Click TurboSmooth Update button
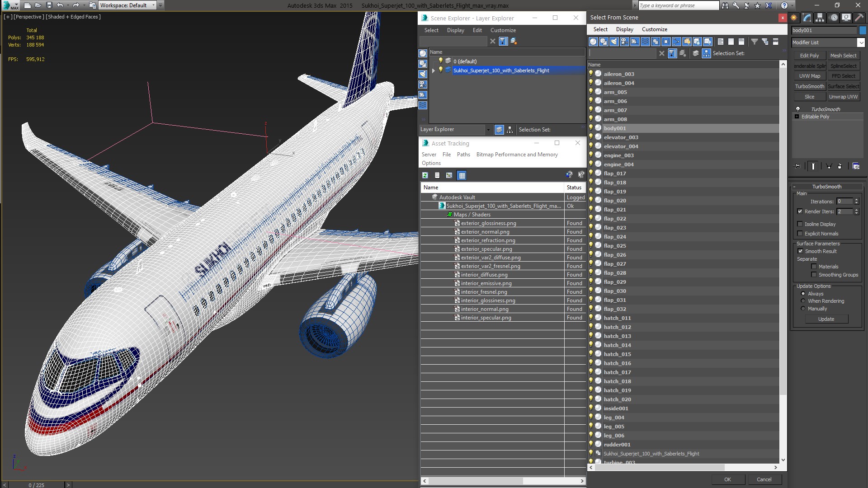 point(826,319)
